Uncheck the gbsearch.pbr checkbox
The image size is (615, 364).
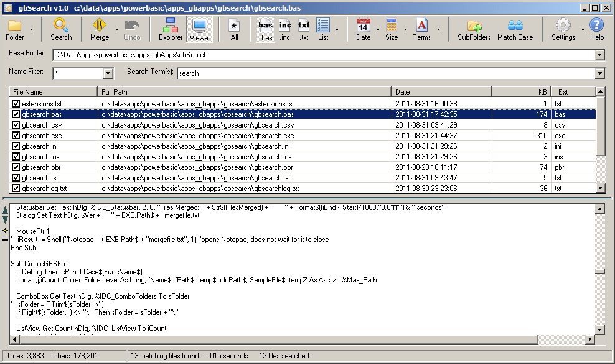16,167
